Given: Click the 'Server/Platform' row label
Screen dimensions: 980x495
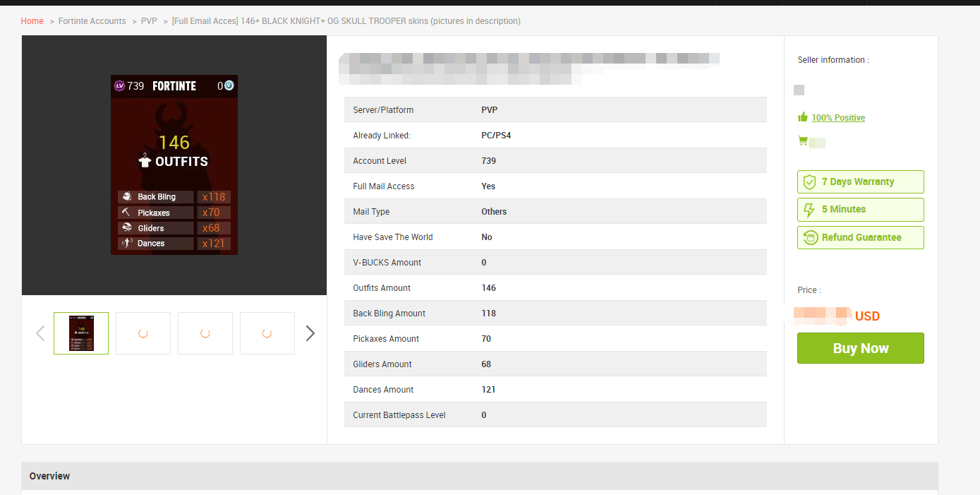Looking at the screenshot, I should tap(383, 110).
